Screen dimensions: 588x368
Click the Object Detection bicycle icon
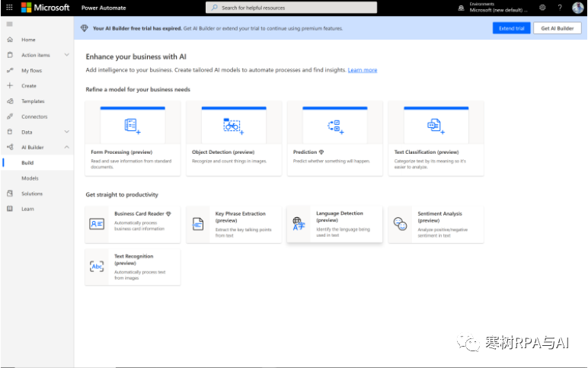[233, 126]
